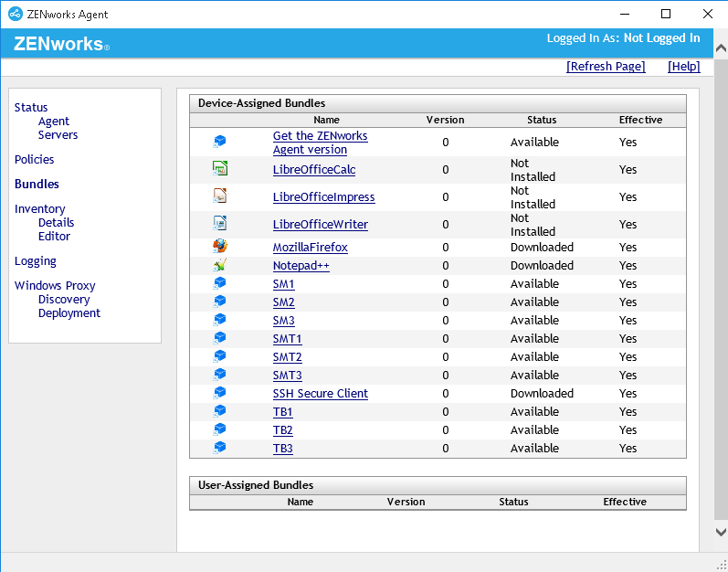Click the TB3 bundle cube icon
Screen dimensions: 728x572
point(219,448)
